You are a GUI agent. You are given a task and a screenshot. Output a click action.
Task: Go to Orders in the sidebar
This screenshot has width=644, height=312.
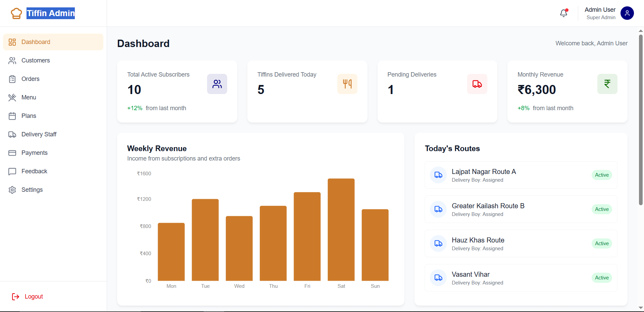click(x=30, y=79)
